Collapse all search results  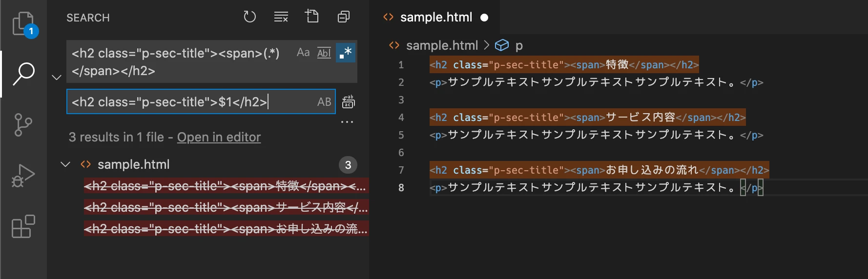(344, 17)
